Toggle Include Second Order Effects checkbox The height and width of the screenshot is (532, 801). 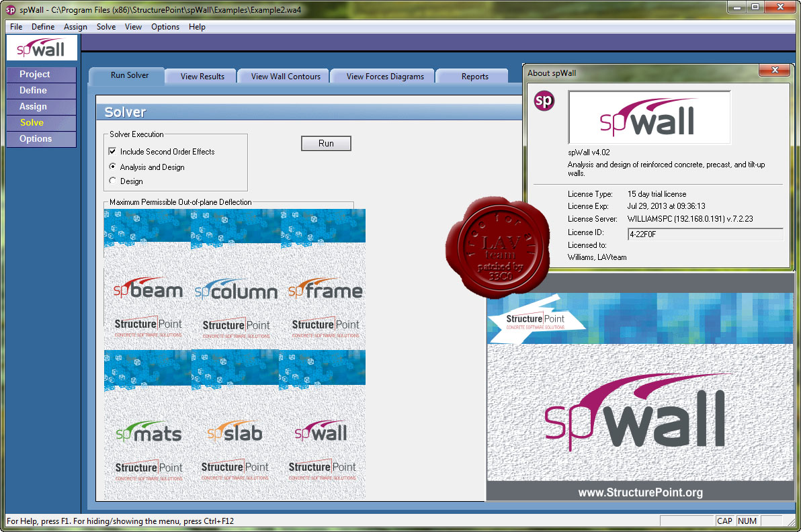(112, 151)
